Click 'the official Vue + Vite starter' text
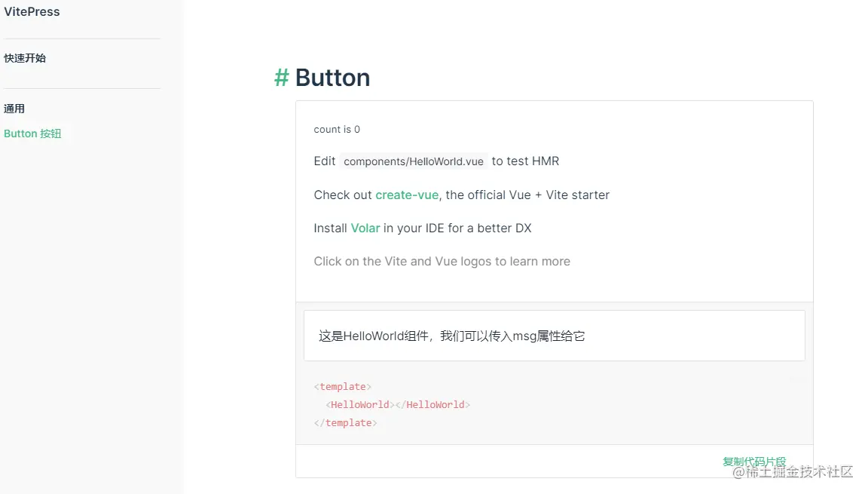 pyautogui.click(x=527, y=195)
